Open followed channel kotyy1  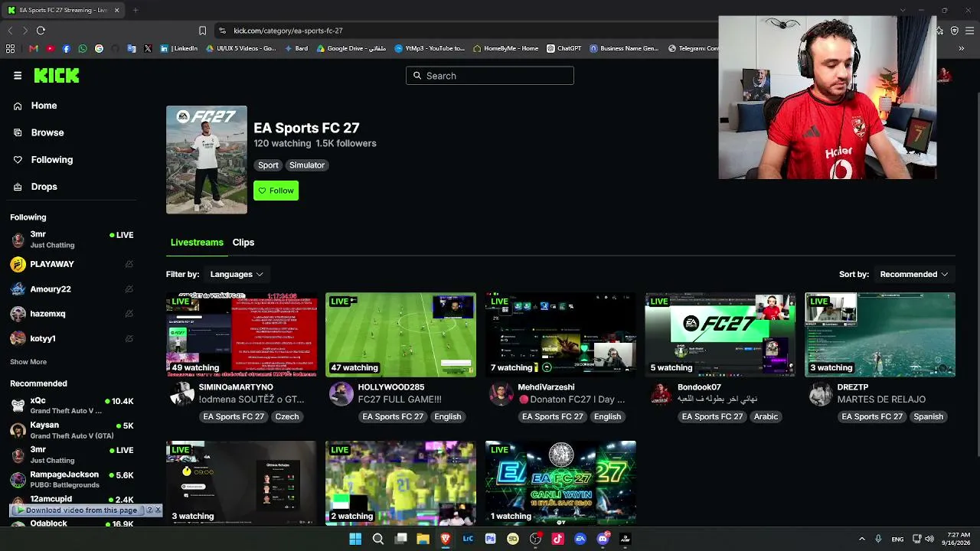tap(73, 338)
